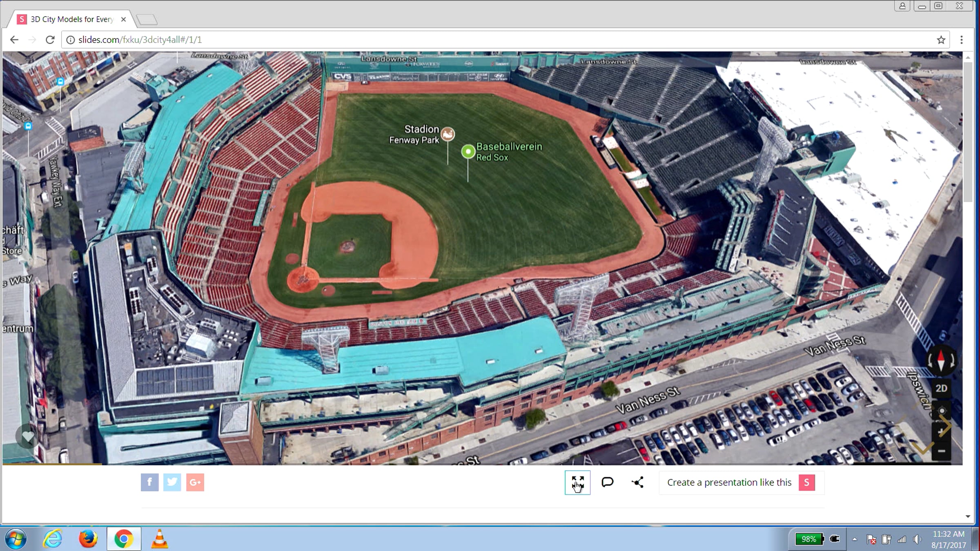Zoom out with the map minus button

[941, 451]
